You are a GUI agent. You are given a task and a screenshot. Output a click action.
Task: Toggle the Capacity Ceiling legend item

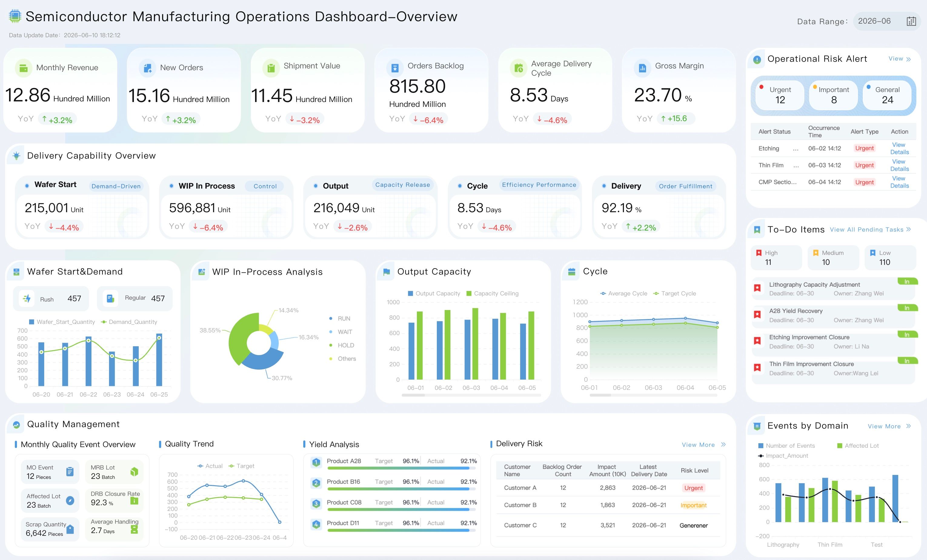(x=492, y=294)
